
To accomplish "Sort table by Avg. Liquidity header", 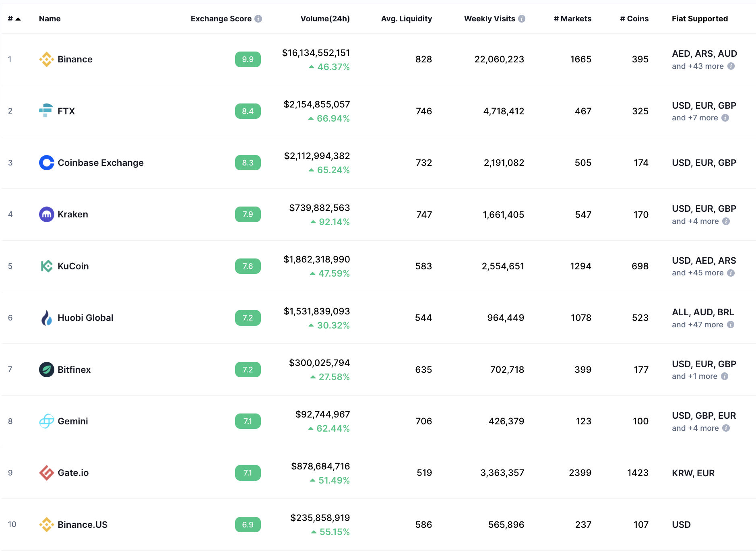I will point(407,19).
